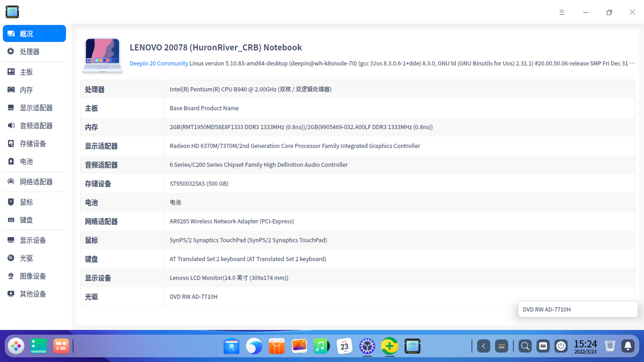Click the Lenovo LCD Monitor value

229,278
